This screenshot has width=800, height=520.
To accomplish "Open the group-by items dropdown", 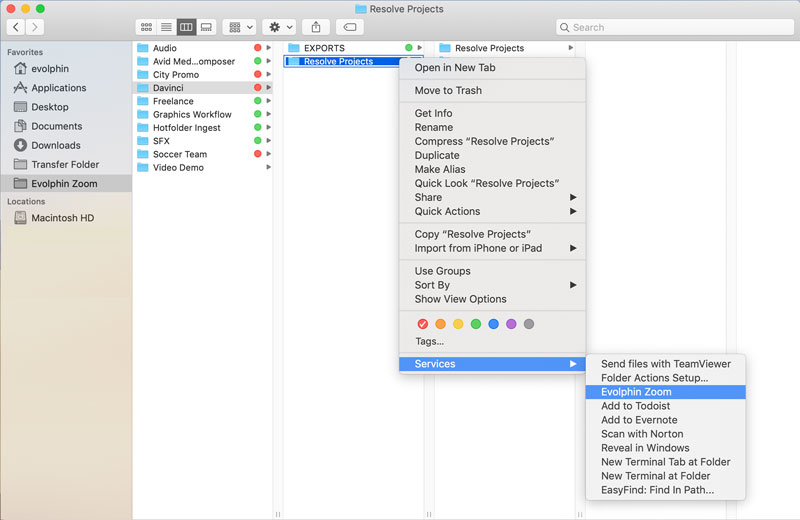I will point(241,27).
